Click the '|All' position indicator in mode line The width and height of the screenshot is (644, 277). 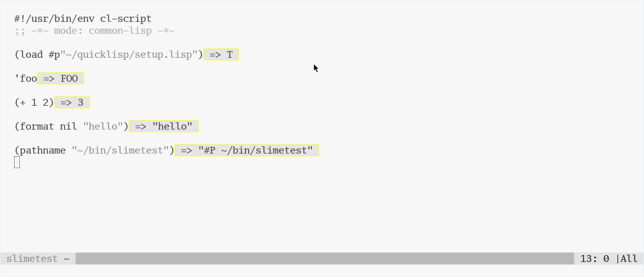626,259
